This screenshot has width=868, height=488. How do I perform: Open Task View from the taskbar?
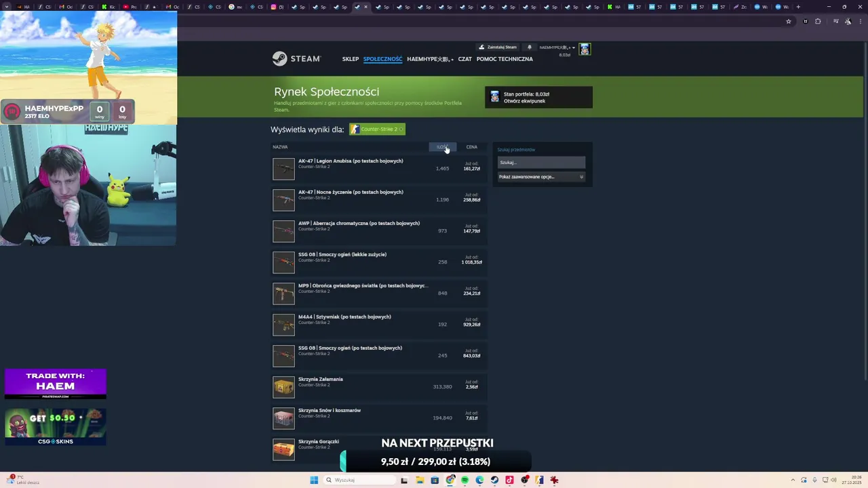[404, 480]
